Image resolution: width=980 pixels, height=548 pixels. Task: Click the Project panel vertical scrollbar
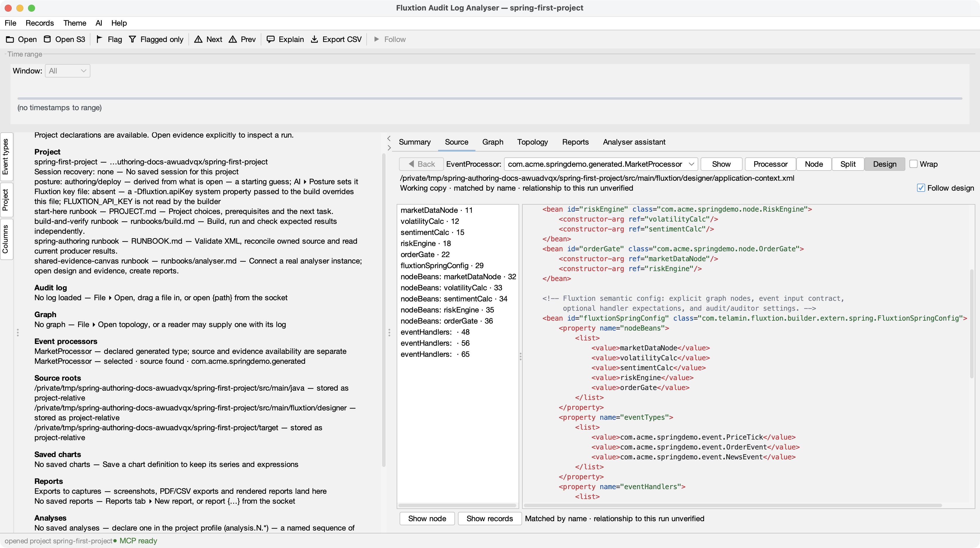coord(384,310)
